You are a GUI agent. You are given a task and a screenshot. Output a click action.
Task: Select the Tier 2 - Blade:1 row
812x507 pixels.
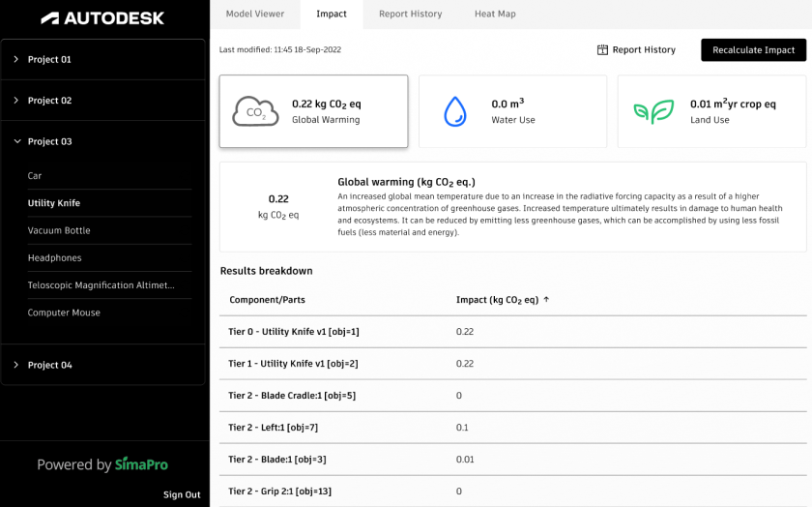[276, 459]
